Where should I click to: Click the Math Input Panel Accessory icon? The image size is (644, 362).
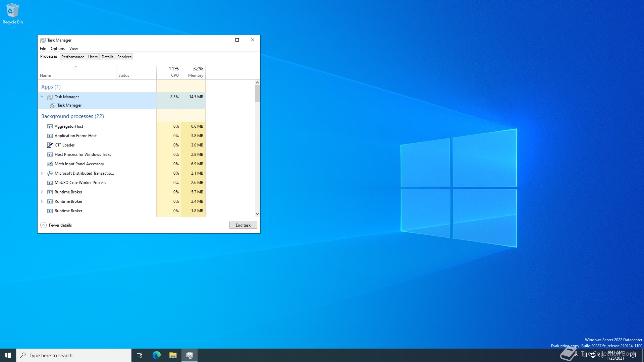50,164
